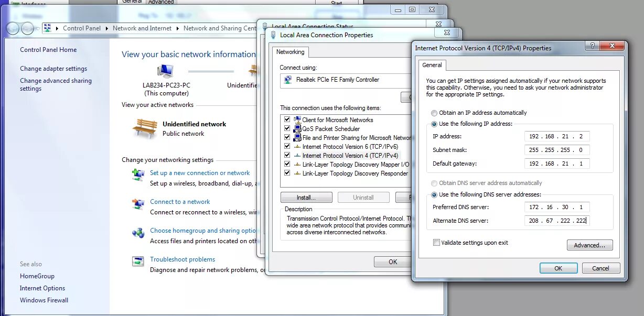This screenshot has width=644, height=316.
Task: Click the Topology Discovery Mapper I/O icon
Action: [297, 165]
